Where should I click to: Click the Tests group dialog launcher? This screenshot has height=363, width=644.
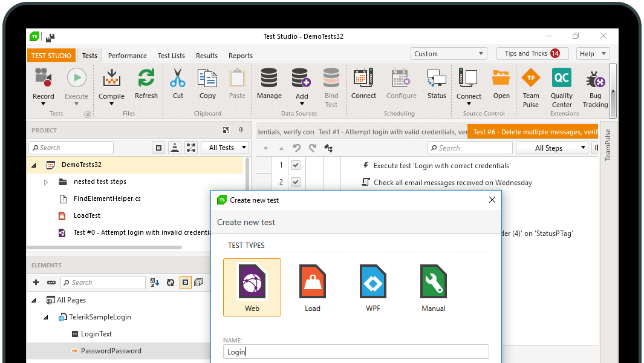coord(88,114)
